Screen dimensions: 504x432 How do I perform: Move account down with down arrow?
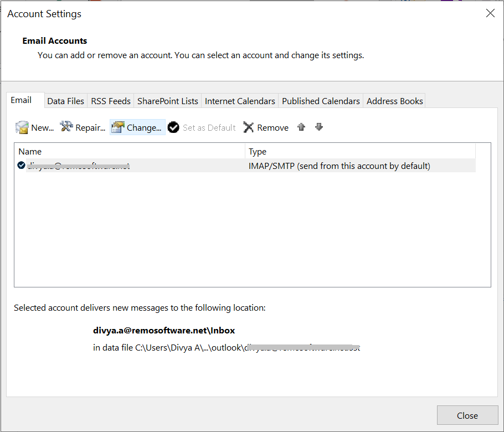(x=319, y=127)
